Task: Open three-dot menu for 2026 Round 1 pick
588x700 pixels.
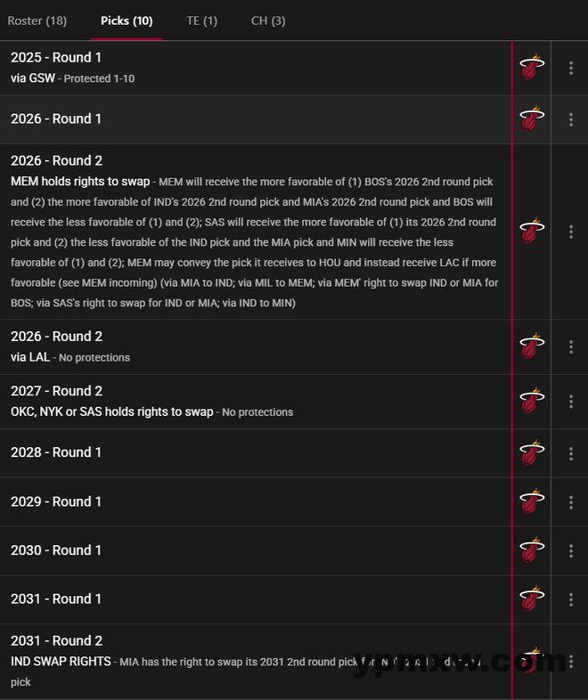Action: click(570, 119)
